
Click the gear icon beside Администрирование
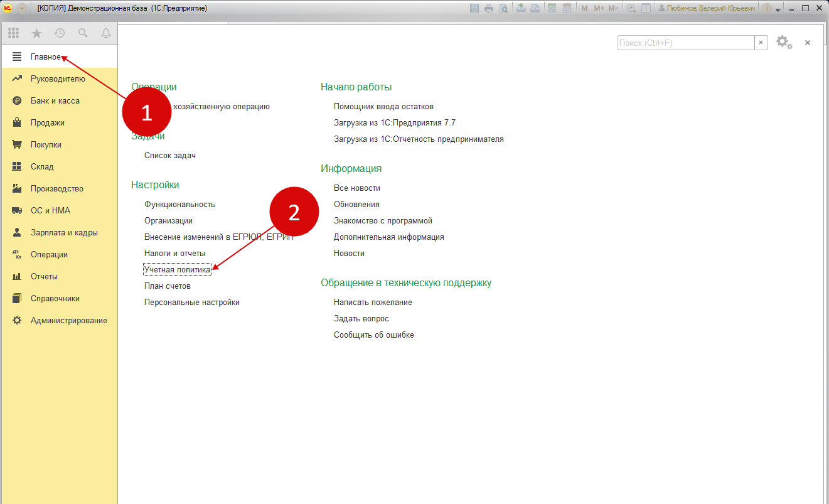point(18,320)
